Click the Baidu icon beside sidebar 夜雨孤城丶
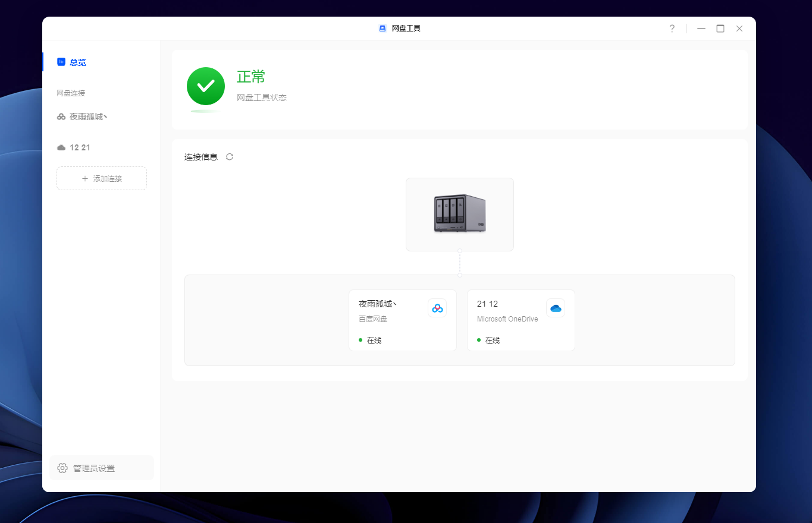Viewport: 812px width, 523px height. pyautogui.click(x=61, y=116)
